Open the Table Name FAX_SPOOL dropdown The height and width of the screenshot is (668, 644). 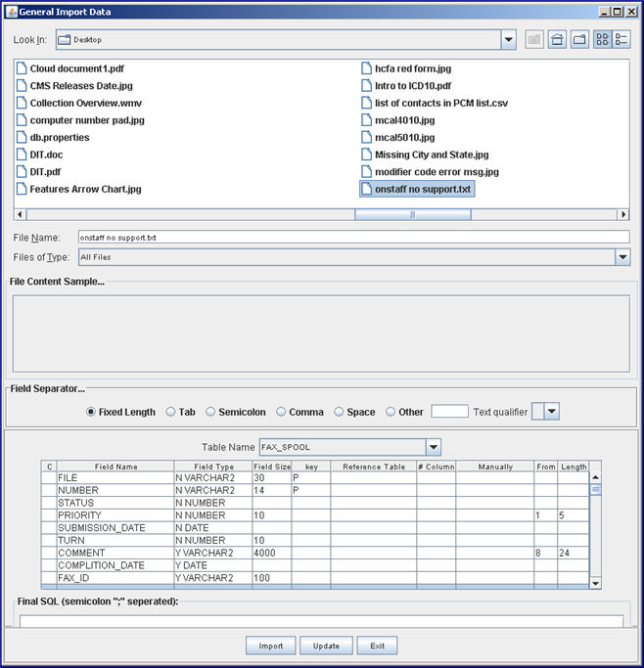(433, 447)
